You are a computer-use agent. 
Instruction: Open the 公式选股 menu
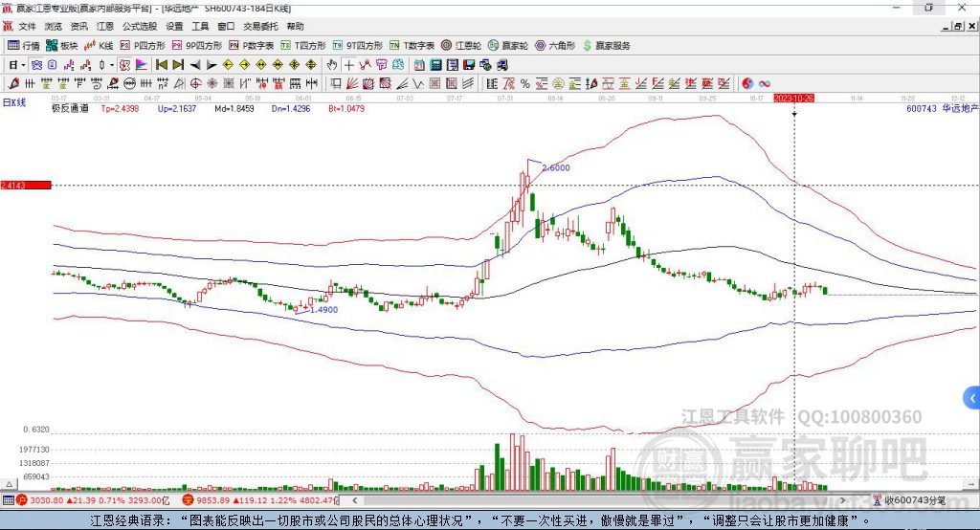pyautogui.click(x=140, y=26)
